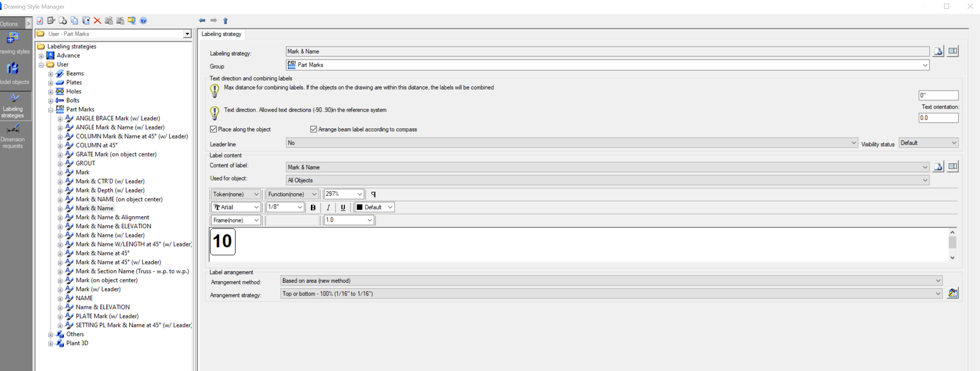Select the Beams tree item
The height and width of the screenshot is (371, 980).
click(x=75, y=74)
